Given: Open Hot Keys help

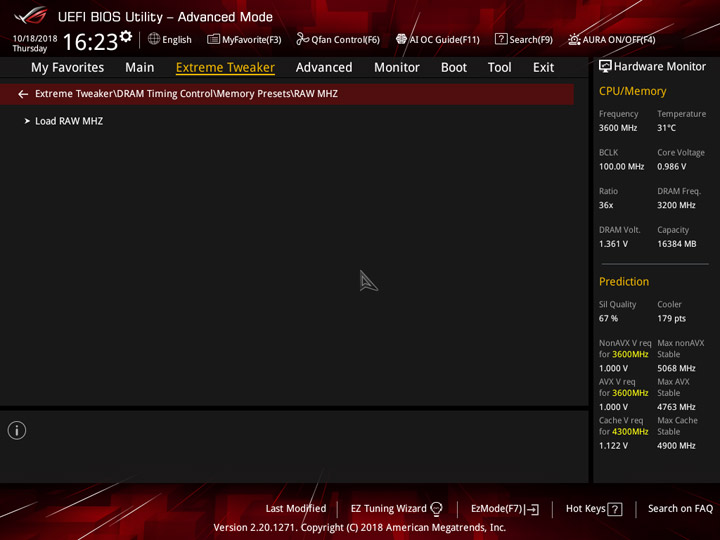Looking at the screenshot, I should (x=585, y=508).
